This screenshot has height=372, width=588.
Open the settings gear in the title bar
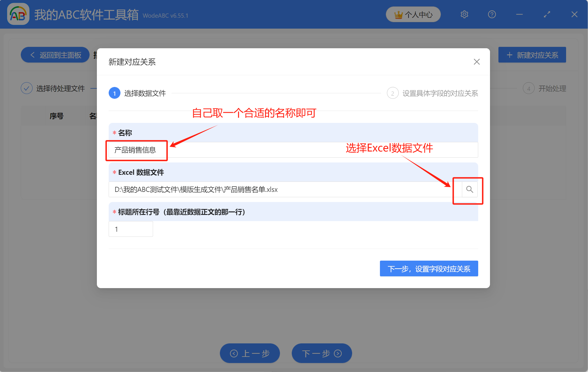tap(464, 14)
